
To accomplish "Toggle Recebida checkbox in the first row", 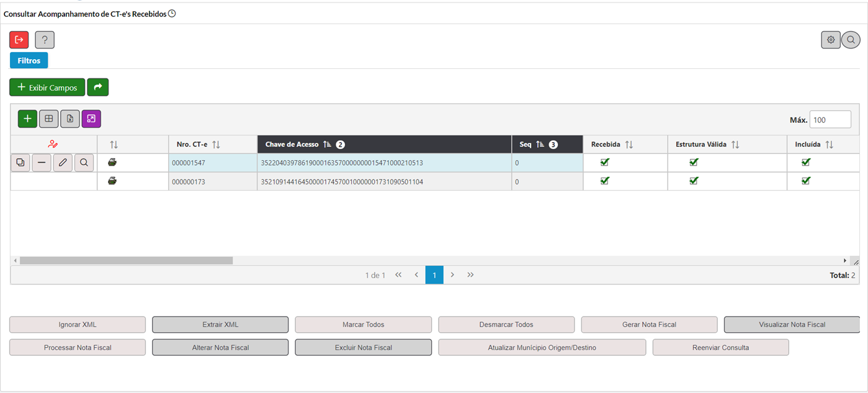I will click(x=605, y=163).
